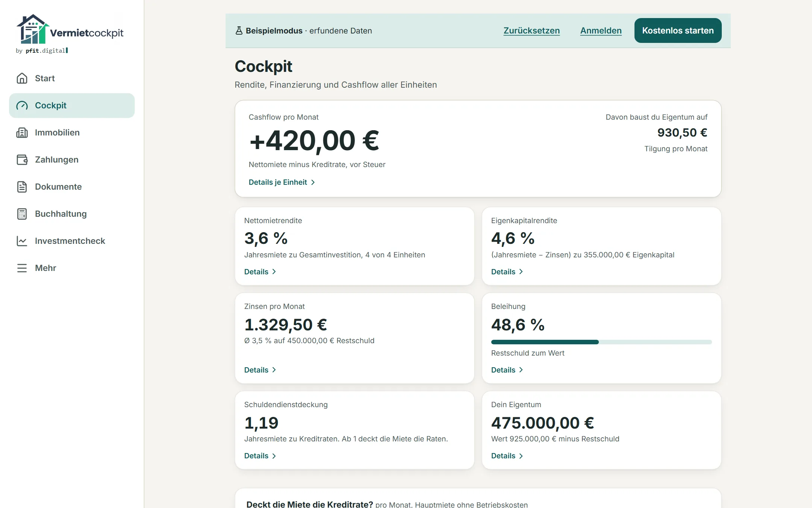Click the Beispielmodus flask icon

point(239,30)
